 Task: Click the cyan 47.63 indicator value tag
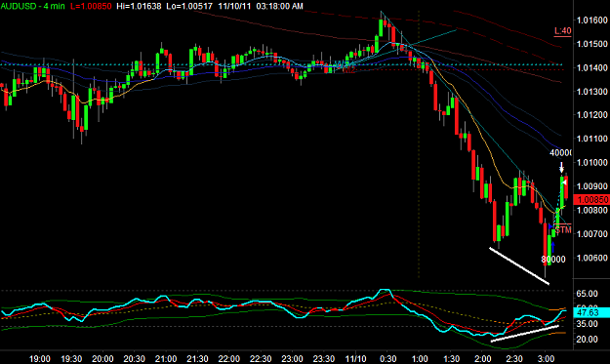pyautogui.click(x=591, y=312)
